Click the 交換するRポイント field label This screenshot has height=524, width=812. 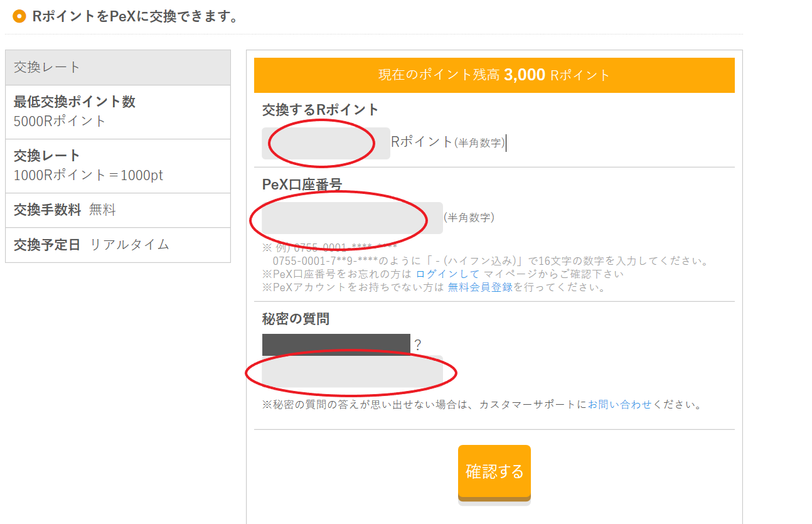320,110
